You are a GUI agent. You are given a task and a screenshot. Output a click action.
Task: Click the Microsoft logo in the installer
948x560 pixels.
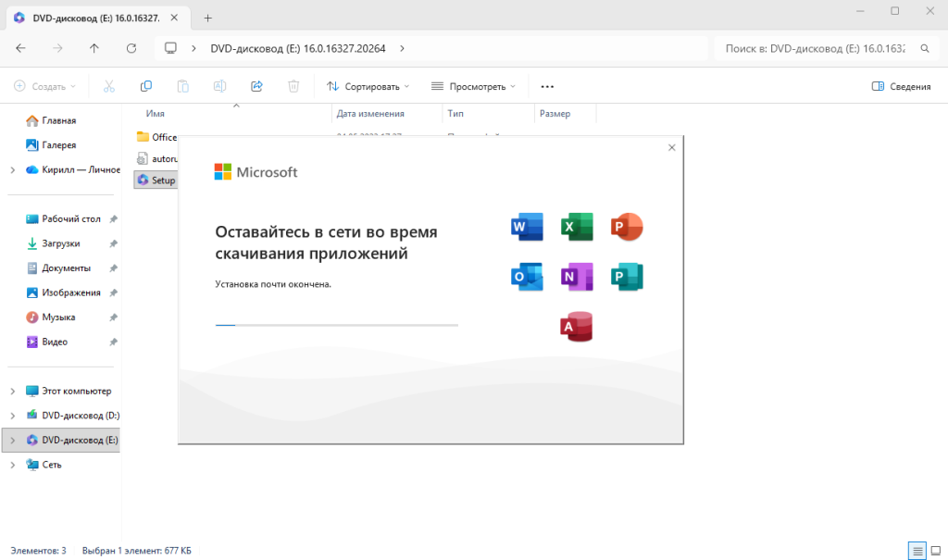pyautogui.click(x=256, y=172)
